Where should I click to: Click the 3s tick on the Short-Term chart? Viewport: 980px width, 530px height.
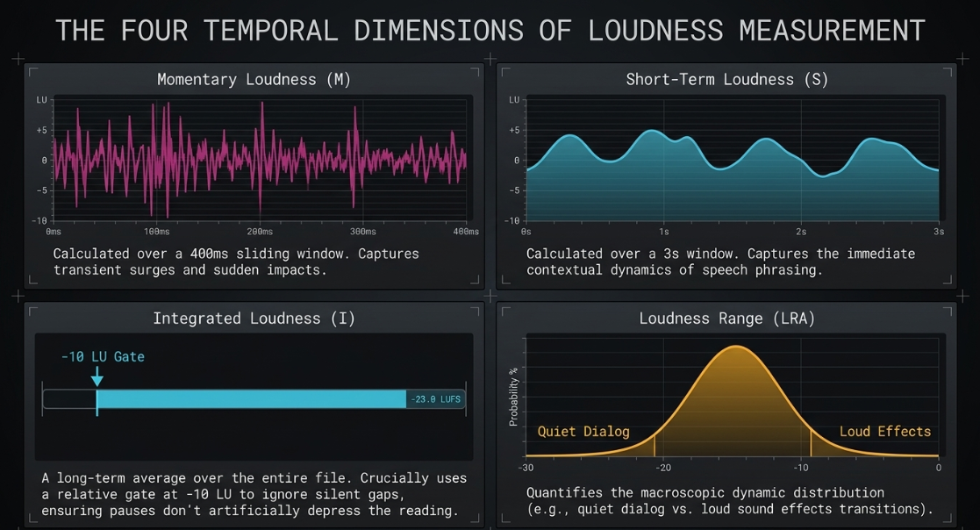939,232
